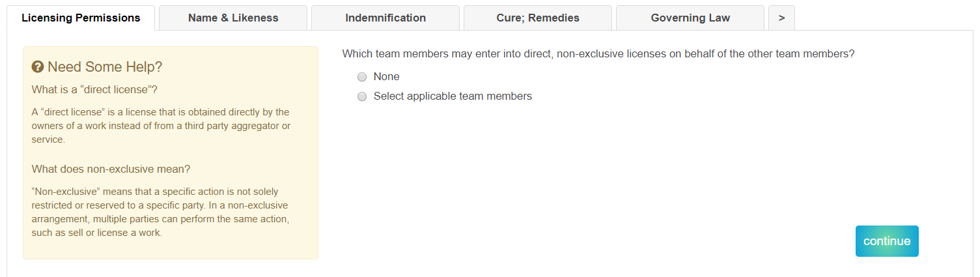Open the Licensing Permissions tab
The width and height of the screenshot is (980, 277).
81,18
